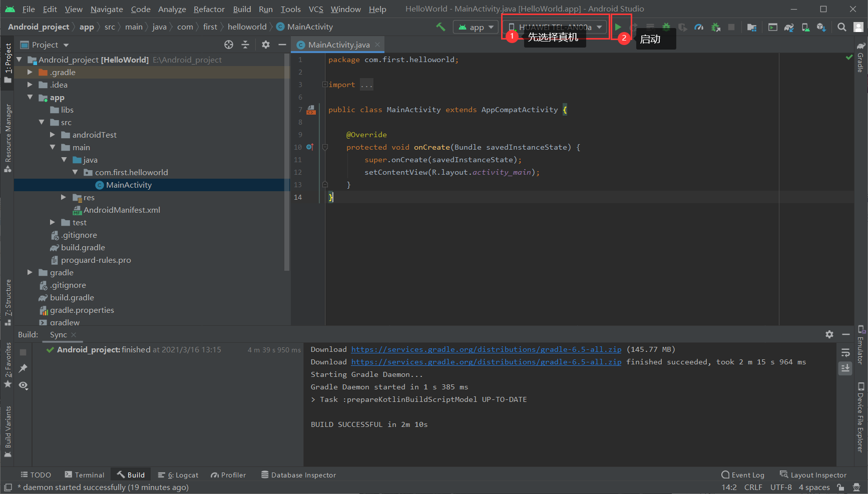Screen dimensions: 868x494
Task: Open Build panel settings gear icon
Action: point(829,334)
